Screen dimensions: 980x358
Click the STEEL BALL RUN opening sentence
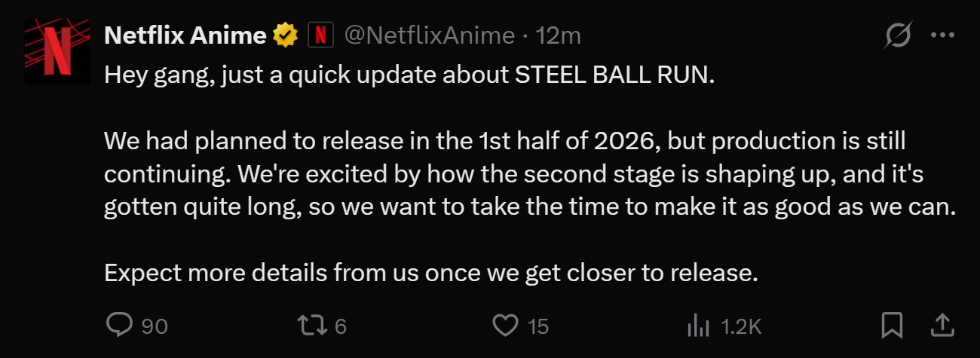408,75
